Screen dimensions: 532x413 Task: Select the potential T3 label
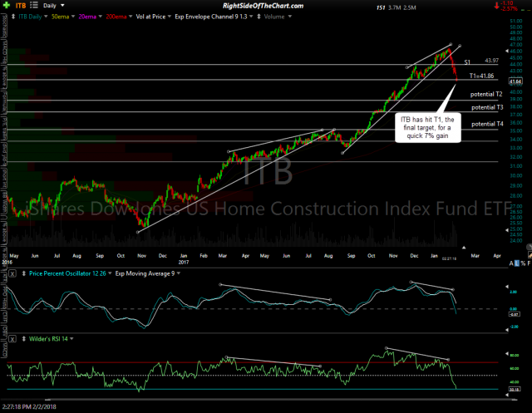pos(487,107)
